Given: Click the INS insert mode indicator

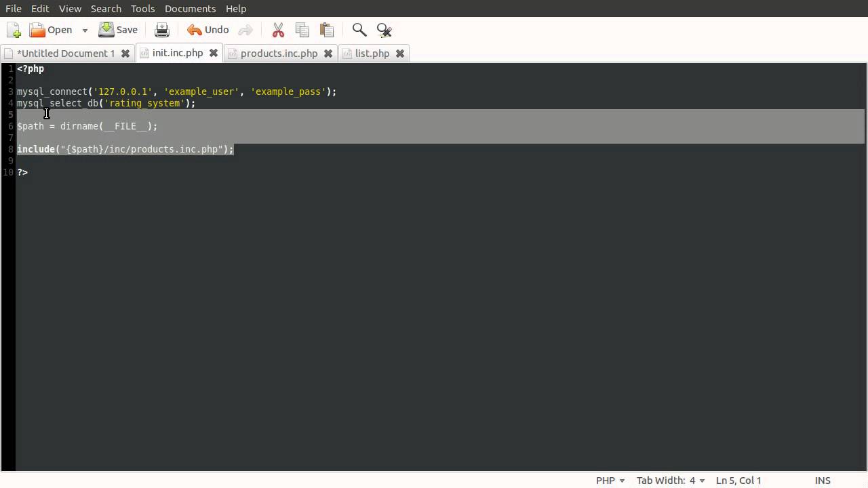Looking at the screenshot, I should [823, 480].
